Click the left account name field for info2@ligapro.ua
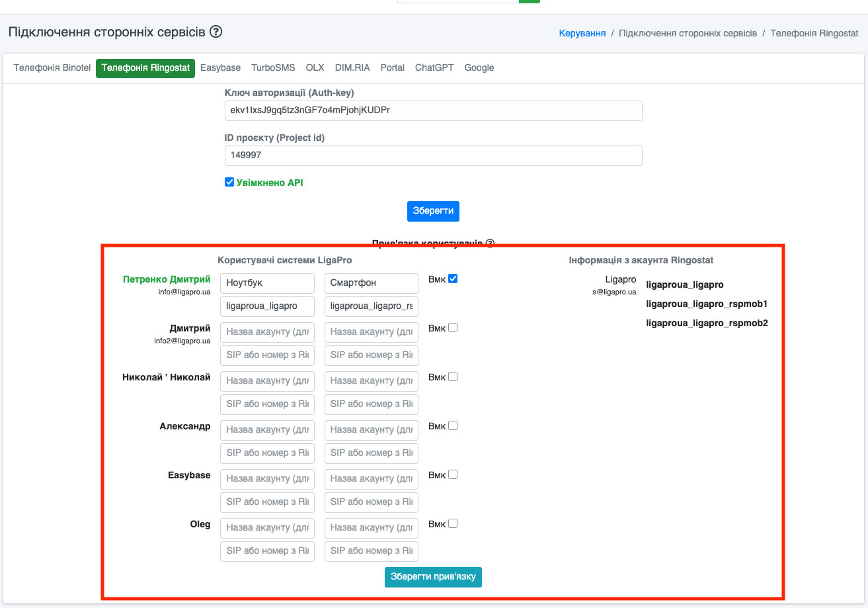Screen dimensions: 868x608 [267, 332]
